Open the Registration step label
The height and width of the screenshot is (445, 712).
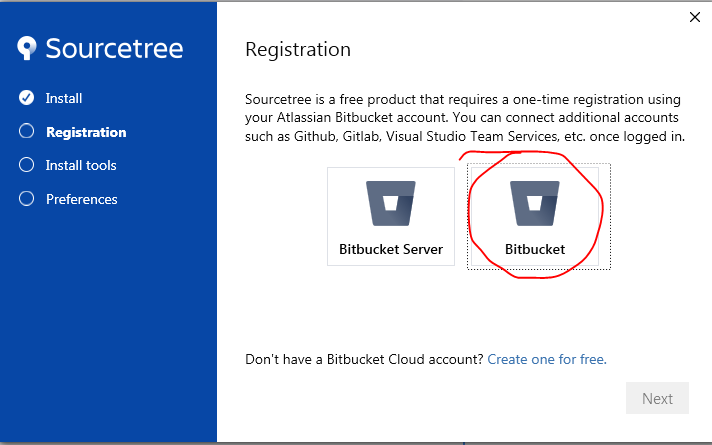coord(86,132)
